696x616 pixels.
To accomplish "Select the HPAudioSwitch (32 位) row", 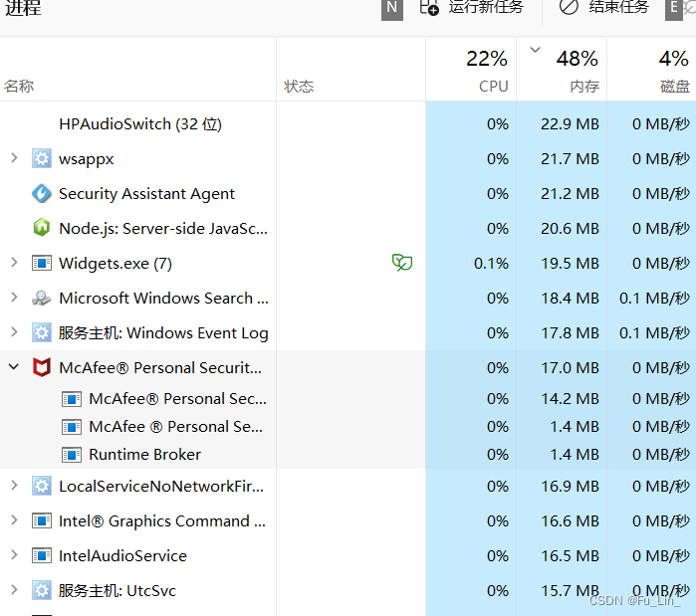I will coord(348,124).
